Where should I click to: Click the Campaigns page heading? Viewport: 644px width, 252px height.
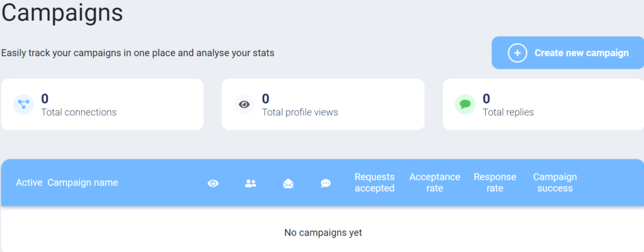tap(62, 13)
